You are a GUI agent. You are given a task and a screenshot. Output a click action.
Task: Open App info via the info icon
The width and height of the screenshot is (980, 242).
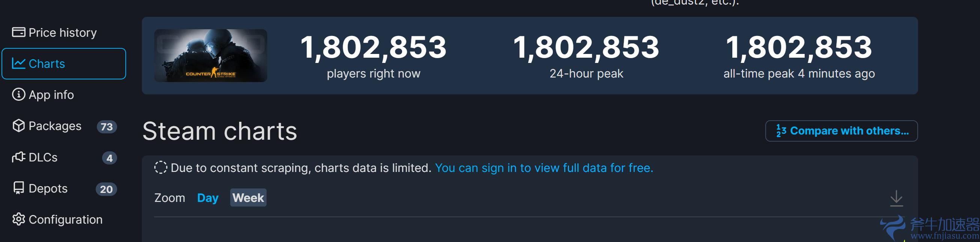[x=18, y=95]
